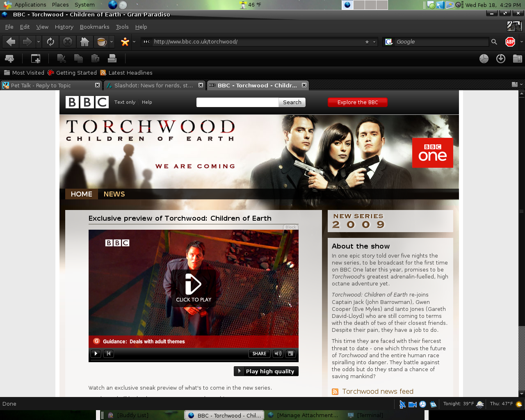Open the Tools menu
This screenshot has width=525, height=420.
122,27
